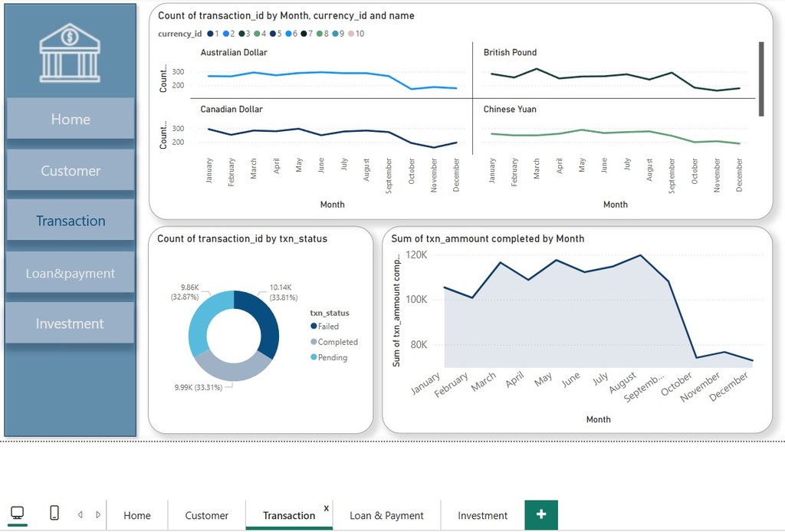
Task: Open the Home page tab
Action: [x=137, y=515]
